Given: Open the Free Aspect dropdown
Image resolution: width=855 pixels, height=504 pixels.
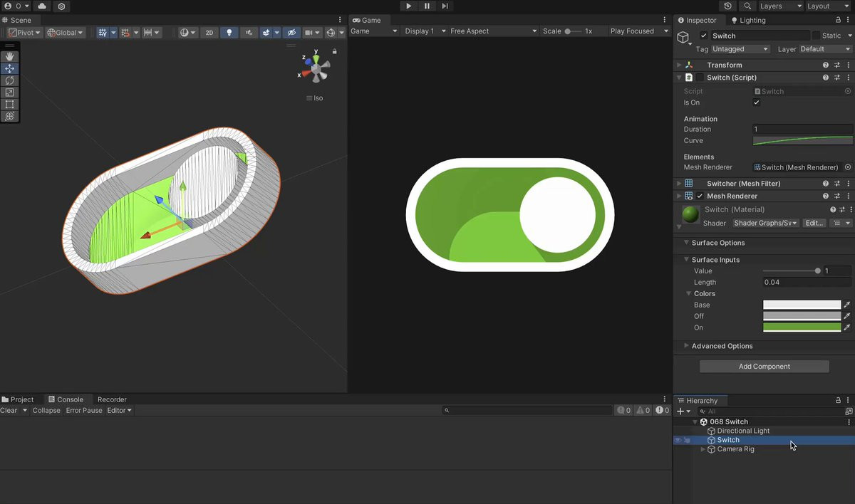Looking at the screenshot, I should coord(493,31).
